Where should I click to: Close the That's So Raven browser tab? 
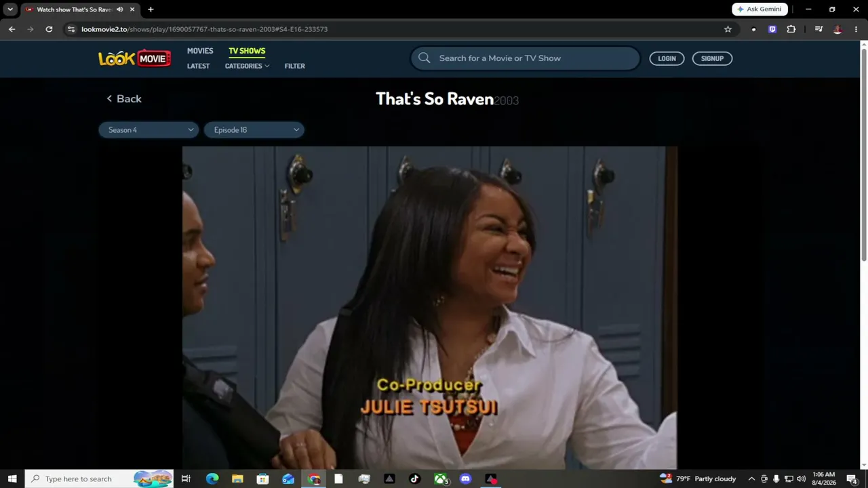point(132,9)
